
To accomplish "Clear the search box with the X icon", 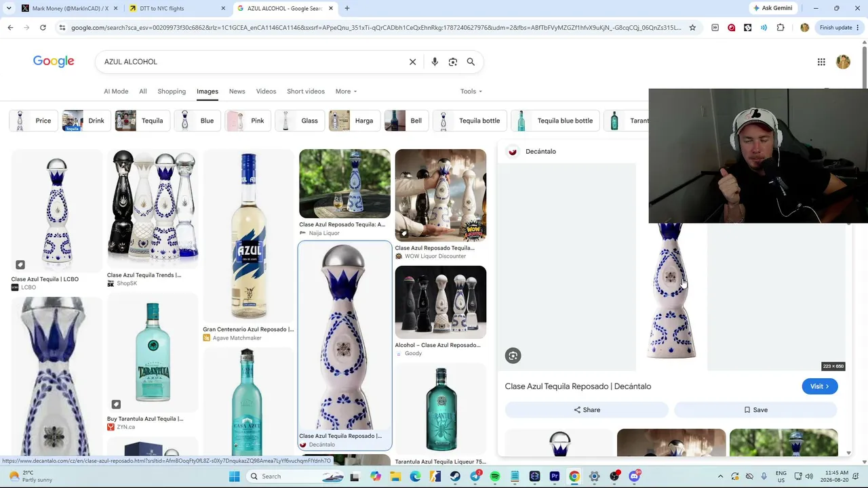I will click(x=412, y=62).
